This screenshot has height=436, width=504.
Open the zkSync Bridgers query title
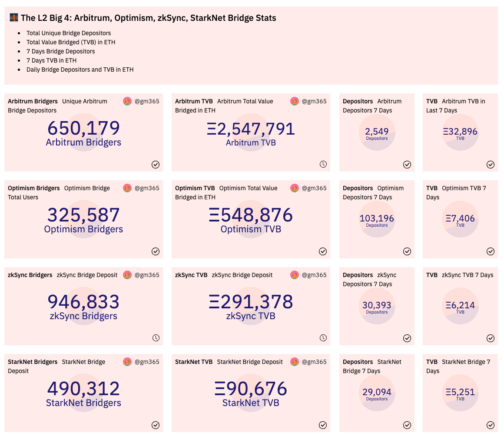click(30, 275)
